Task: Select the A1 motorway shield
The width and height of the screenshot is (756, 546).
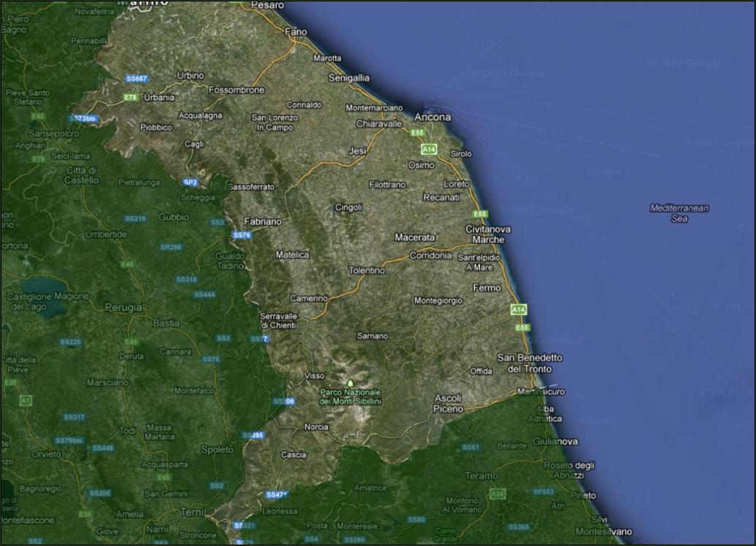Action: [26, 401]
